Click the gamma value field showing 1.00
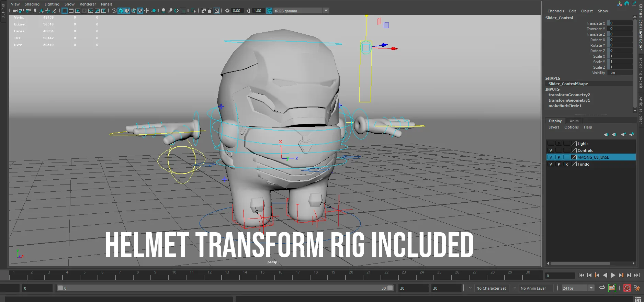The image size is (644, 302). point(258,11)
